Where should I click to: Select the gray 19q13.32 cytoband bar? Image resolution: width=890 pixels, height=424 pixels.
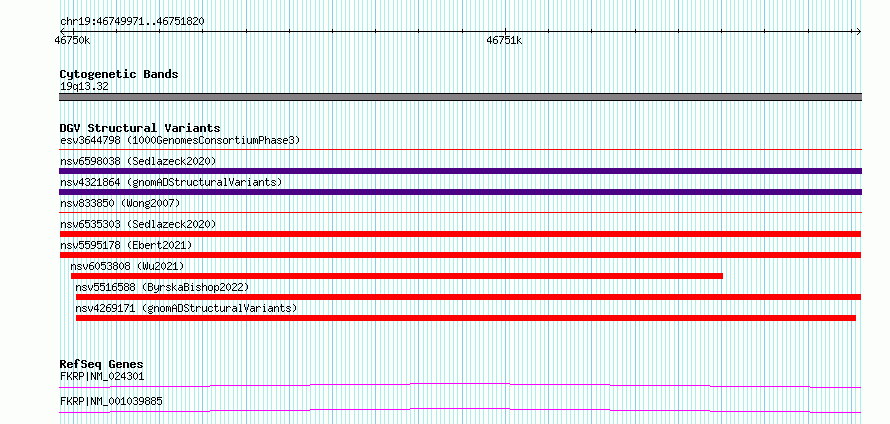(460, 97)
